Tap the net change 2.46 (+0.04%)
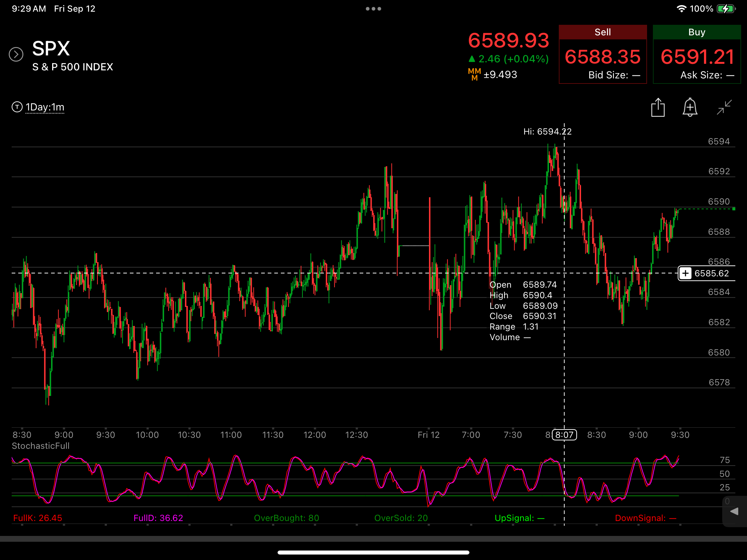 coord(508,59)
